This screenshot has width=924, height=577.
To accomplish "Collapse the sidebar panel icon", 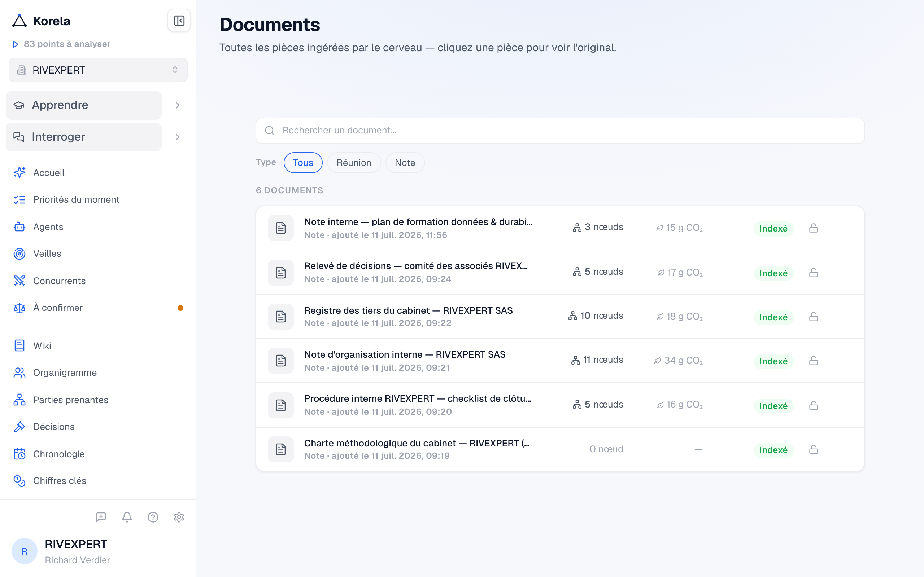I will (x=179, y=21).
